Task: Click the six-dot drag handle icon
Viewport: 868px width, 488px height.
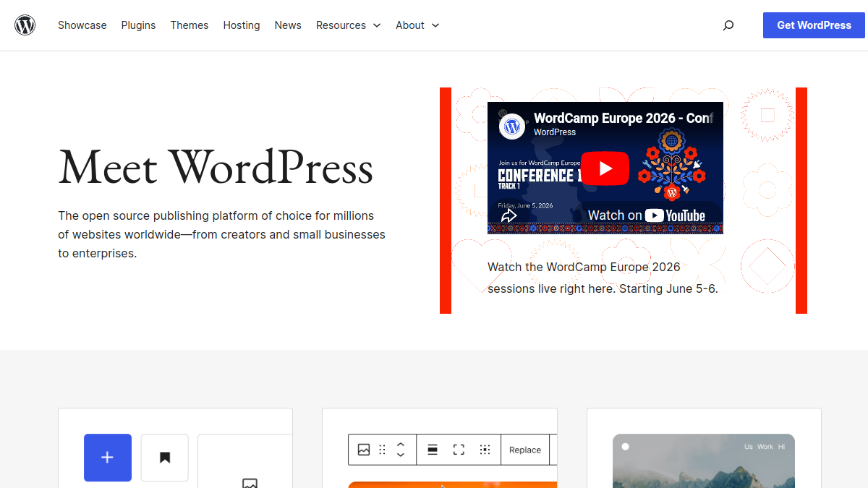Action: pos(383,450)
